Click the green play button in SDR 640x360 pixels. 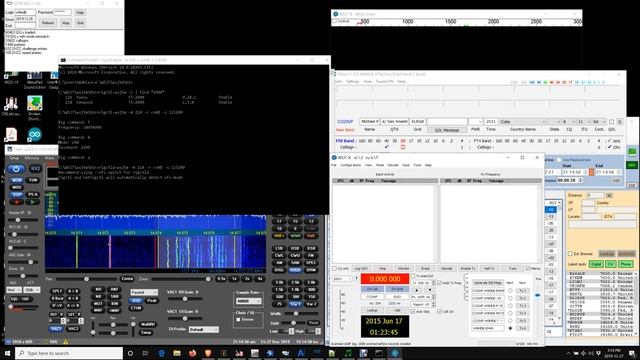(33, 202)
